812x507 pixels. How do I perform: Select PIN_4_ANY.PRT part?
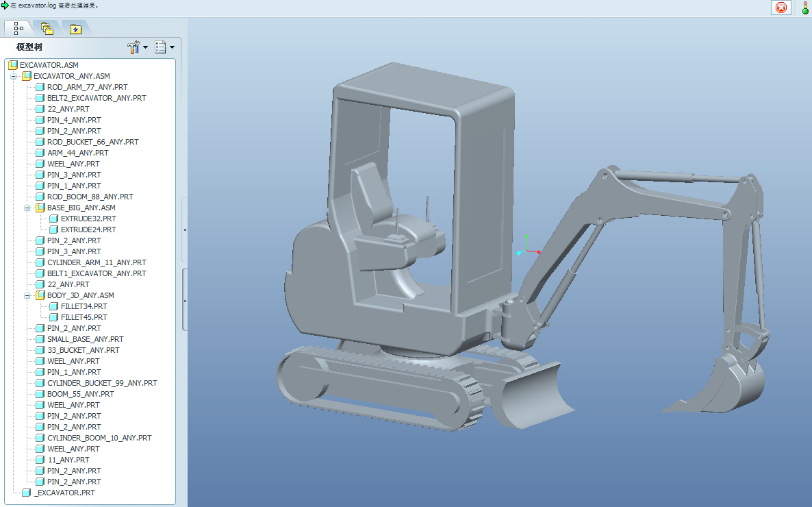pos(74,120)
